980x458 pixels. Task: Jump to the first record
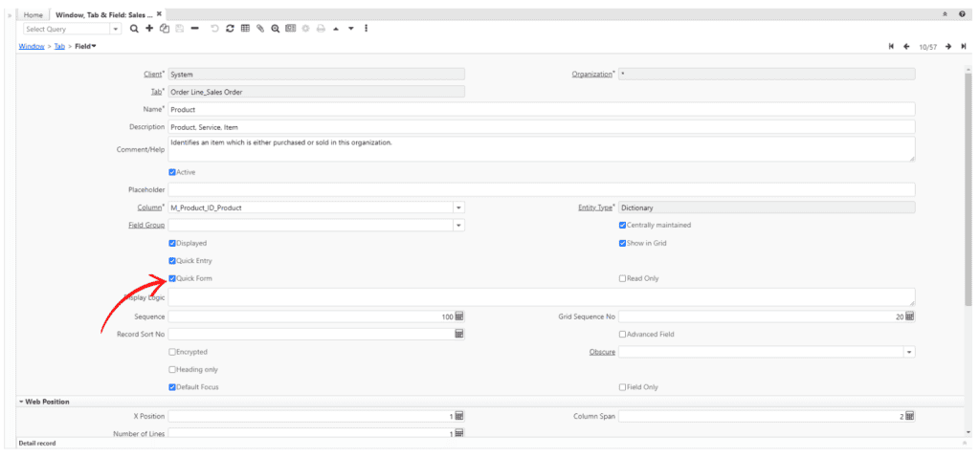(892, 46)
